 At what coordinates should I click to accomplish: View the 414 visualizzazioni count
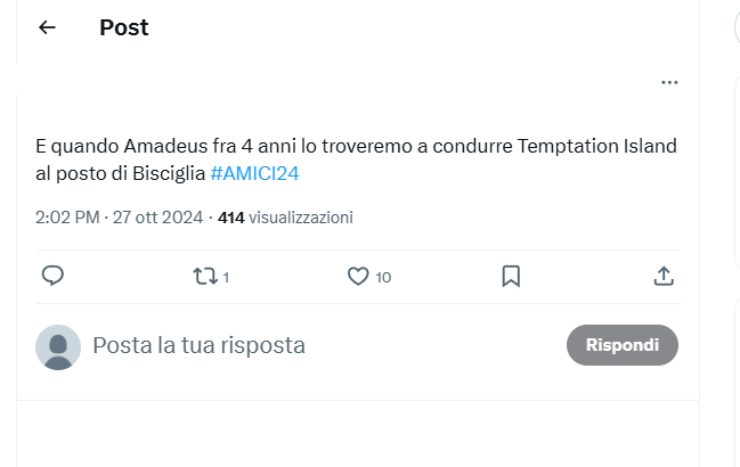(285, 217)
